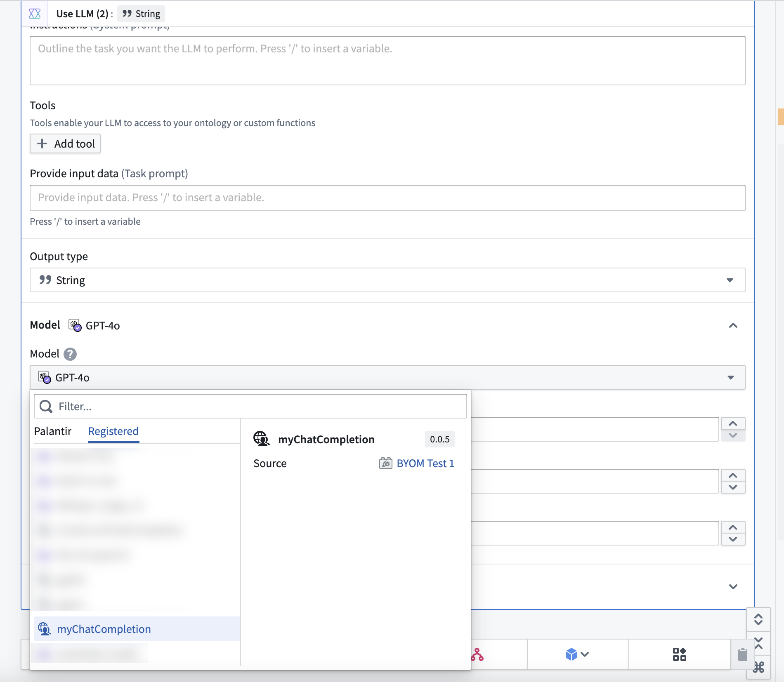Collapse the Model section with the up chevron
Image resolution: width=784 pixels, height=682 pixels.
(x=733, y=326)
